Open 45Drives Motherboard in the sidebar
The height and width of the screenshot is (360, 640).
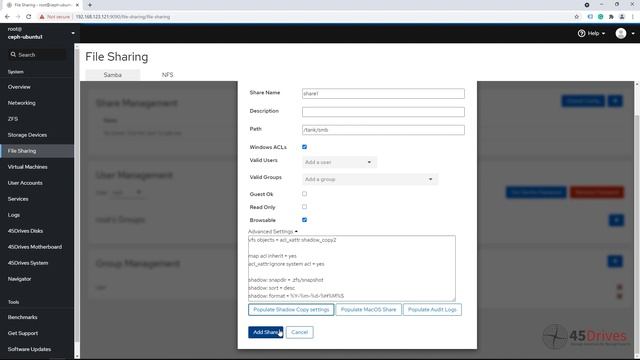35,247
